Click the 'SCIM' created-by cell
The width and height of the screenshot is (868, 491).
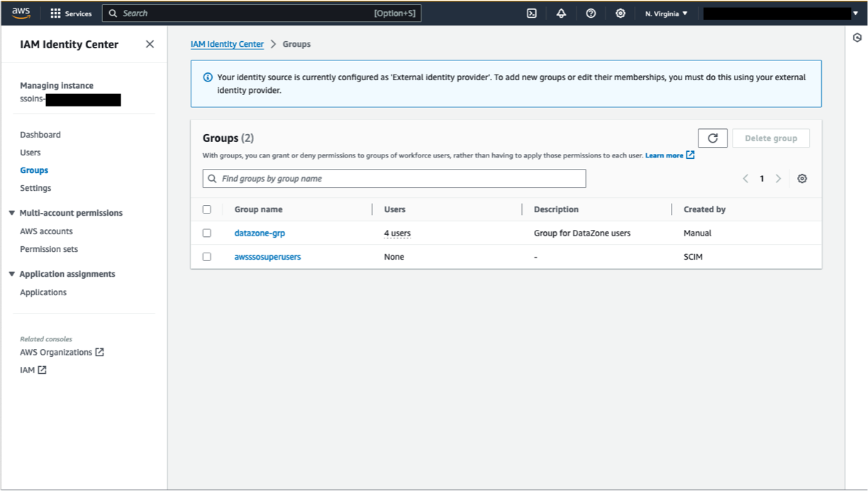tap(693, 257)
